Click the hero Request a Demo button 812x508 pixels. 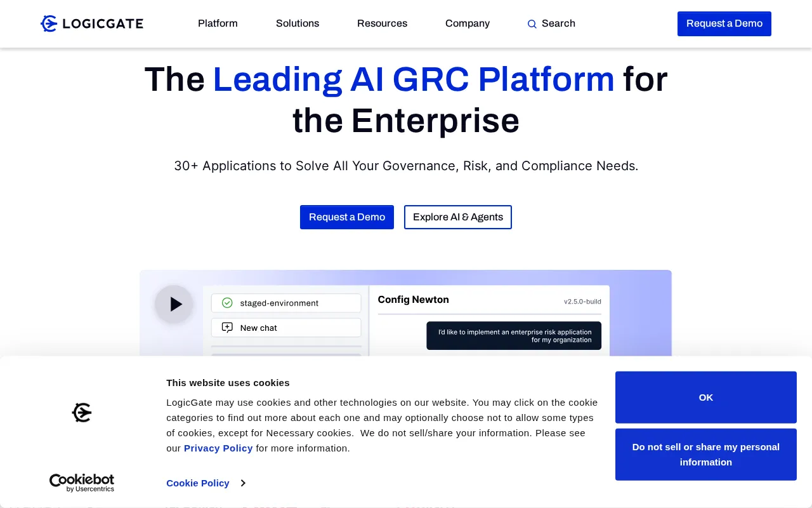pos(347,217)
